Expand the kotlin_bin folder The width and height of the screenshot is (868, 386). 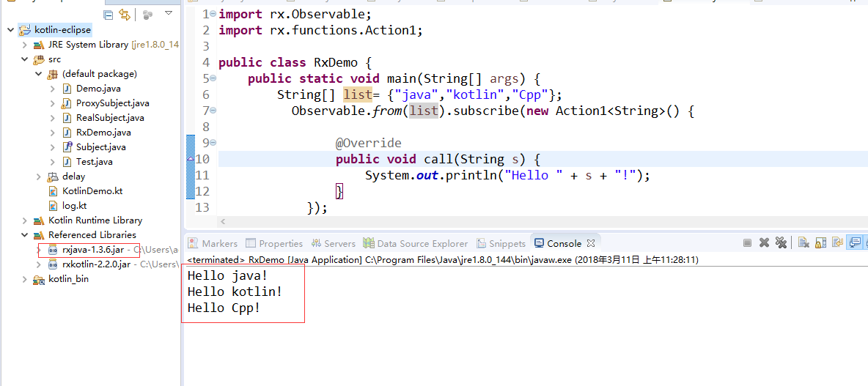[24, 279]
